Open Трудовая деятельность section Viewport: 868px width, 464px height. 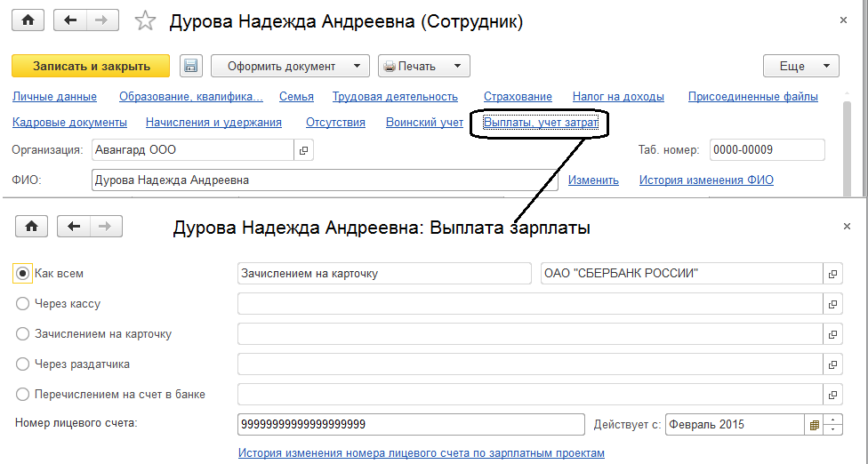click(395, 97)
